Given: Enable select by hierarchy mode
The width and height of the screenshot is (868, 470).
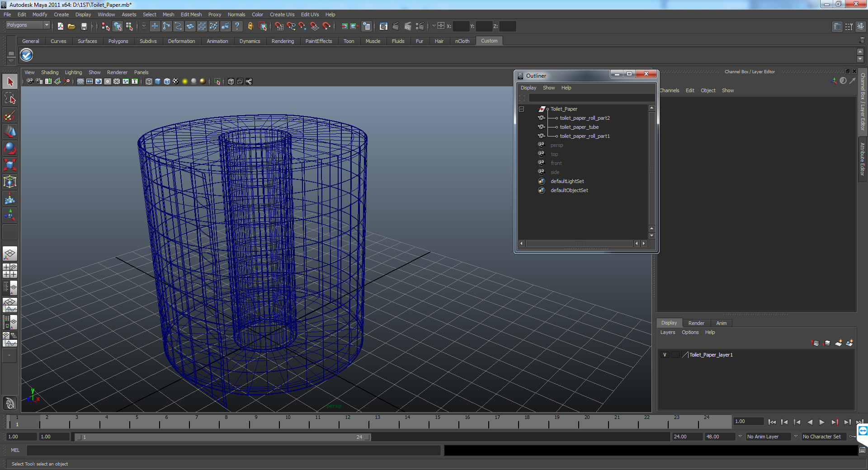Looking at the screenshot, I should coord(105,26).
